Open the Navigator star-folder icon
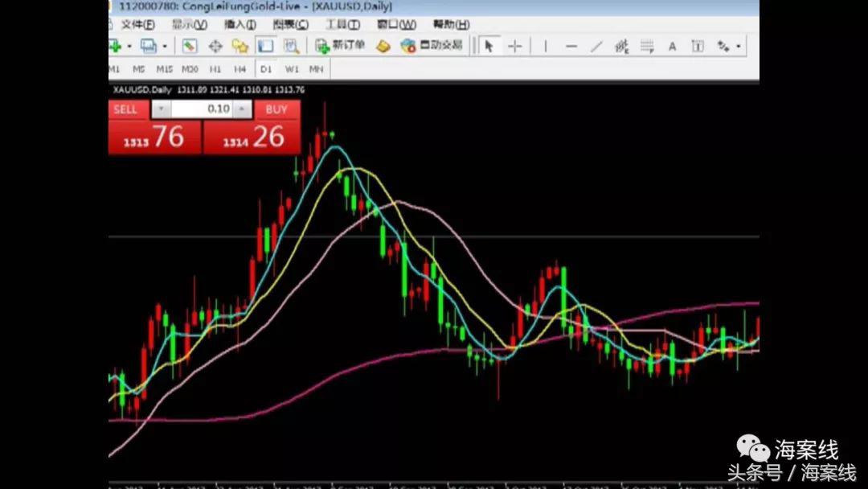Screen dimensions: 868x489 240,46
